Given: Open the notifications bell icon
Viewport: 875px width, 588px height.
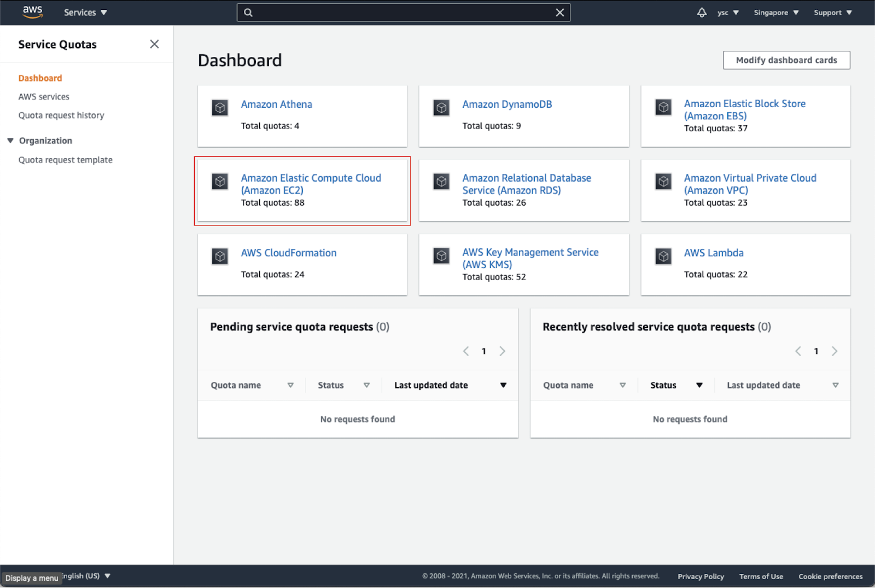Looking at the screenshot, I should click(x=702, y=13).
